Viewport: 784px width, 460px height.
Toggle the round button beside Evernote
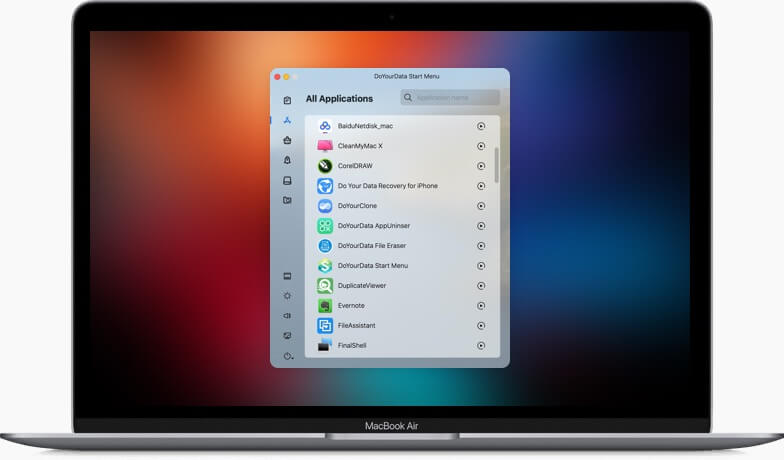click(481, 306)
